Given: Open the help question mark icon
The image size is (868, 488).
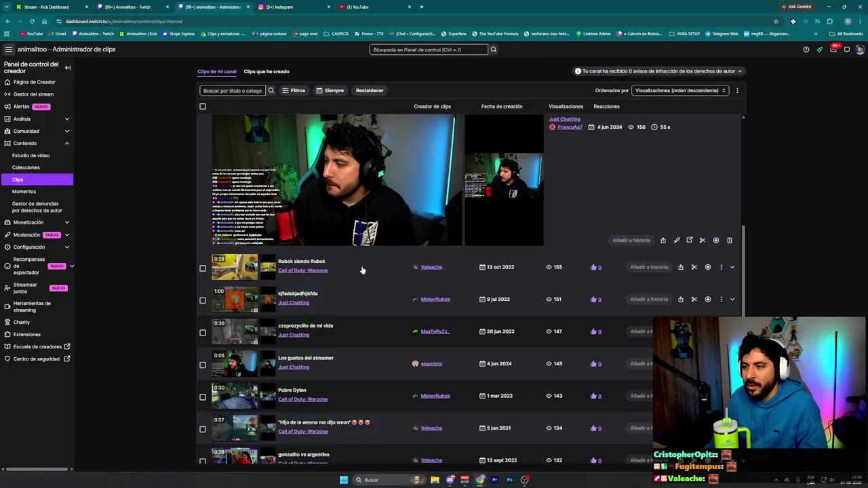Looking at the screenshot, I should coord(806,49).
